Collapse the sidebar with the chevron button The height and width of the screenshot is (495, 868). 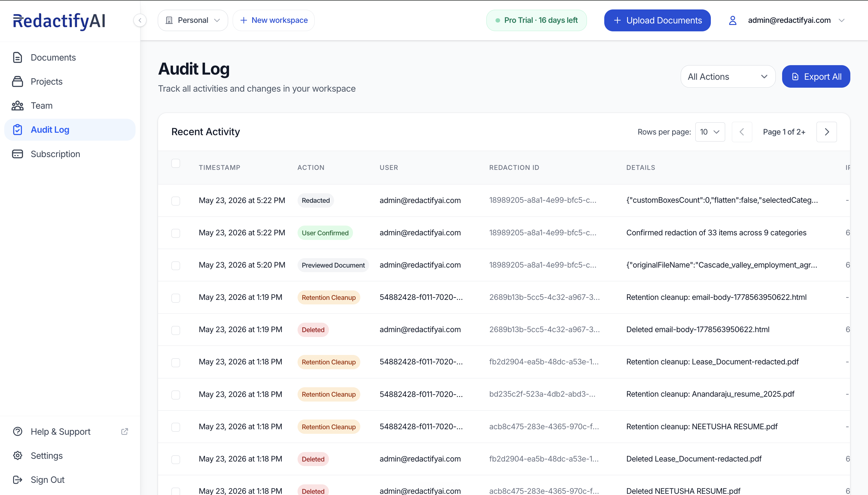pyautogui.click(x=140, y=20)
